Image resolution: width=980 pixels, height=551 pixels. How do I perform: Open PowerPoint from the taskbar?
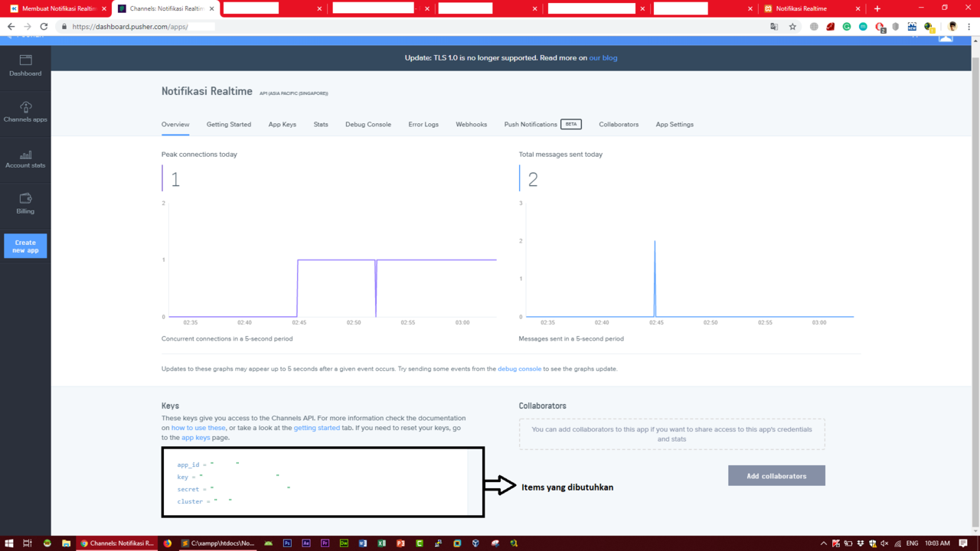tap(400, 543)
